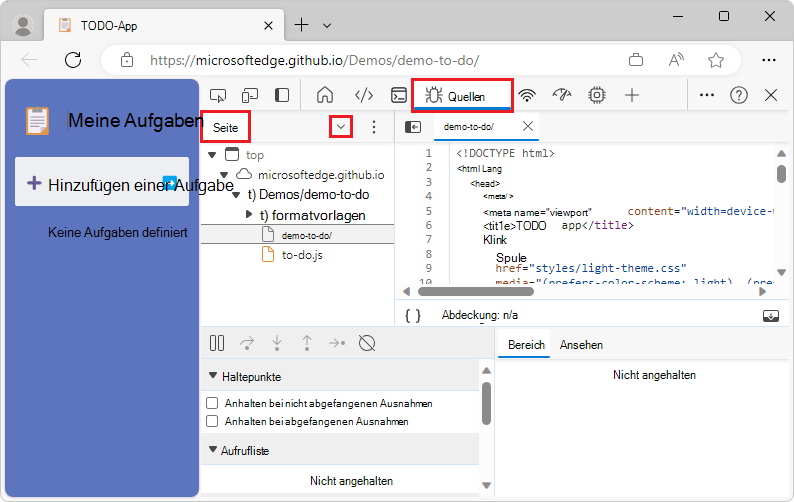Click the device emulation toggle icon

(250, 95)
